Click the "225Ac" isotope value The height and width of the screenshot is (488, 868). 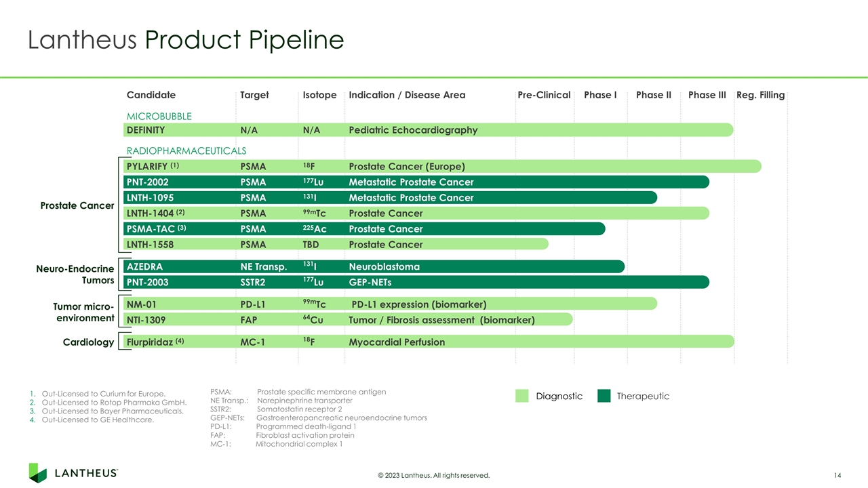(315, 228)
